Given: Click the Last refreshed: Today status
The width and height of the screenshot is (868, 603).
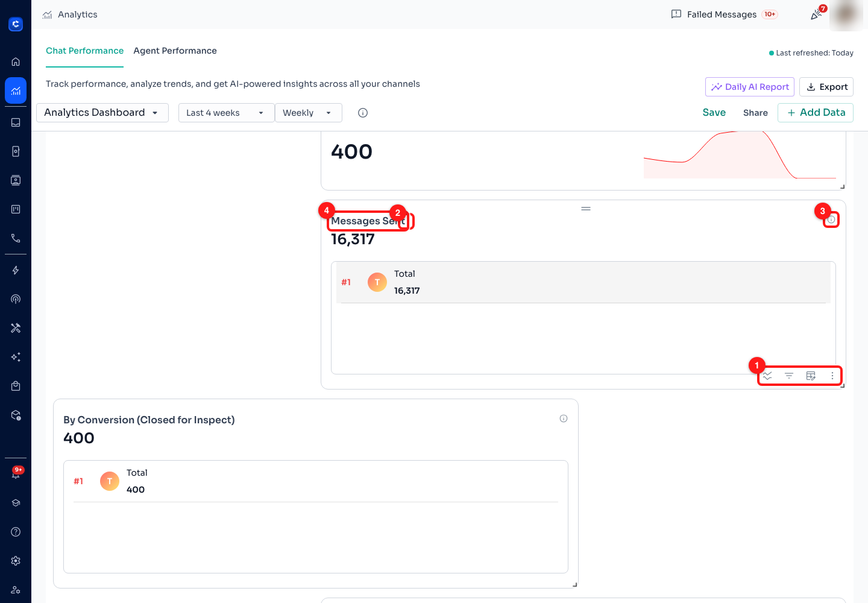Looking at the screenshot, I should click(811, 53).
